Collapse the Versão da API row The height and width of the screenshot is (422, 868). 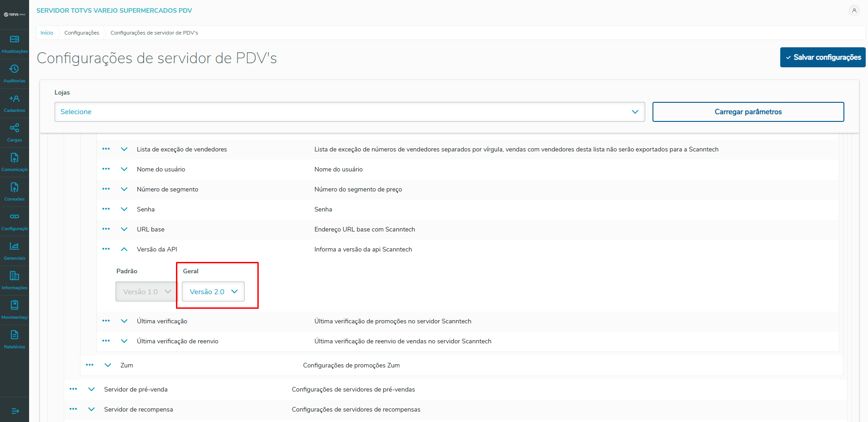(x=124, y=249)
